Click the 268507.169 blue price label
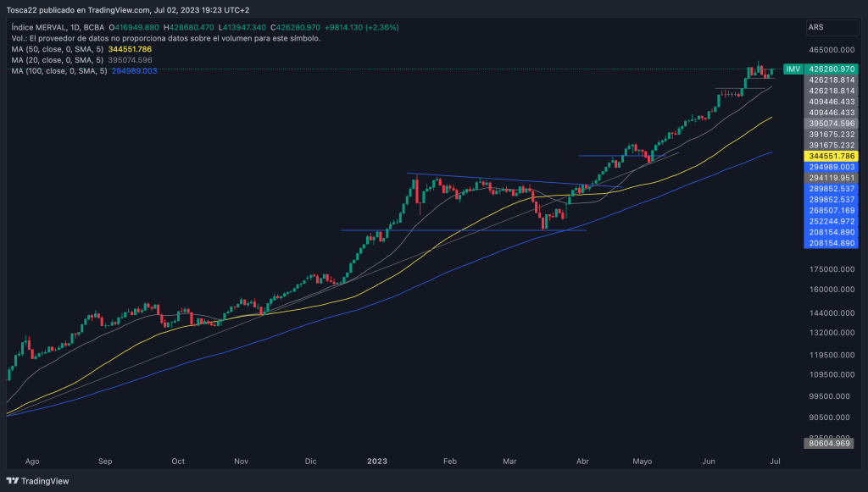Viewport: 868px width, 492px height. [831, 211]
